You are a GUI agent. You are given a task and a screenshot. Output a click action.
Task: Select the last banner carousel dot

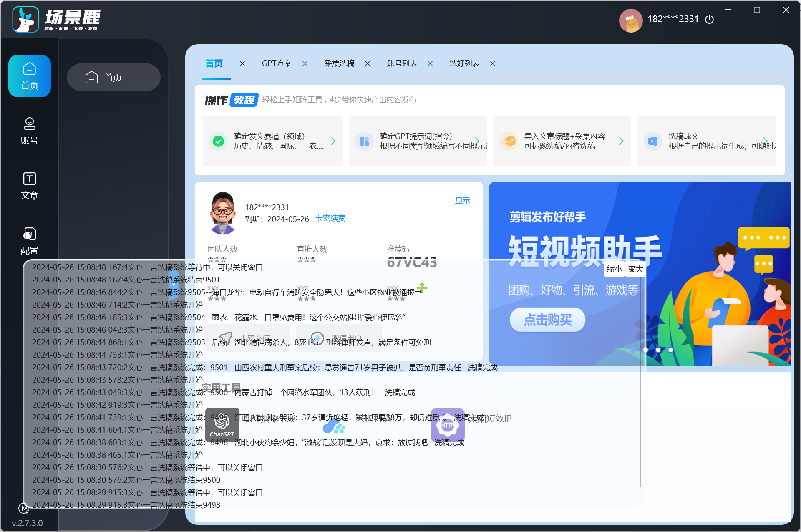tap(670, 350)
